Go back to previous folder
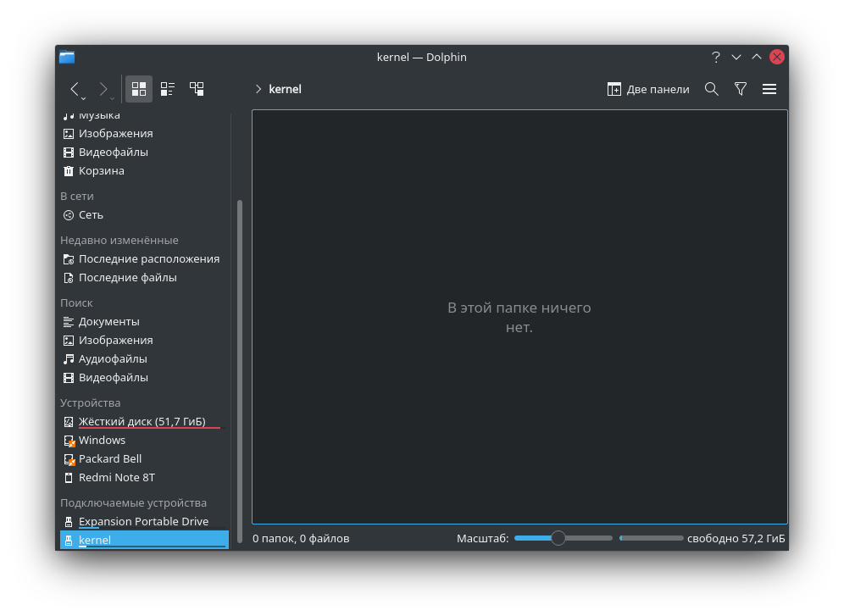844x616 pixels. tap(75, 89)
